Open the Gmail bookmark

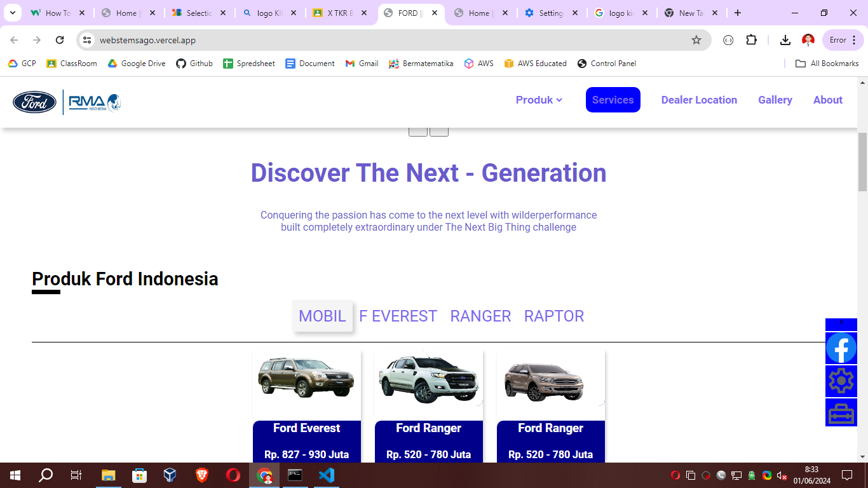(362, 64)
